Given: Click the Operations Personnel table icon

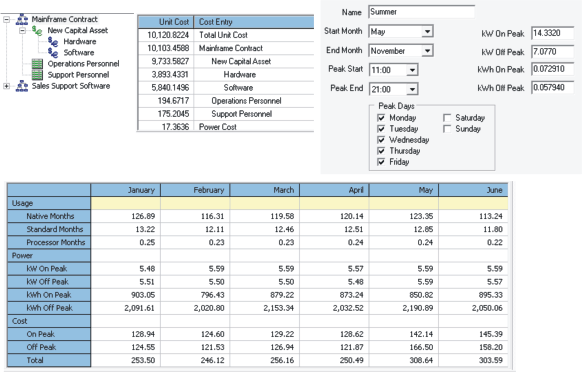Looking at the screenshot, I should (37, 64).
